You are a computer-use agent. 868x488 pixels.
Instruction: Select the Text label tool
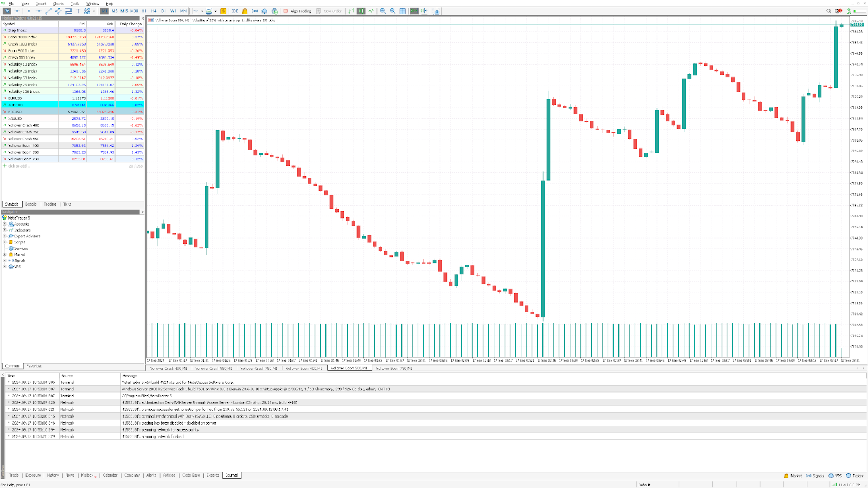(78, 11)
